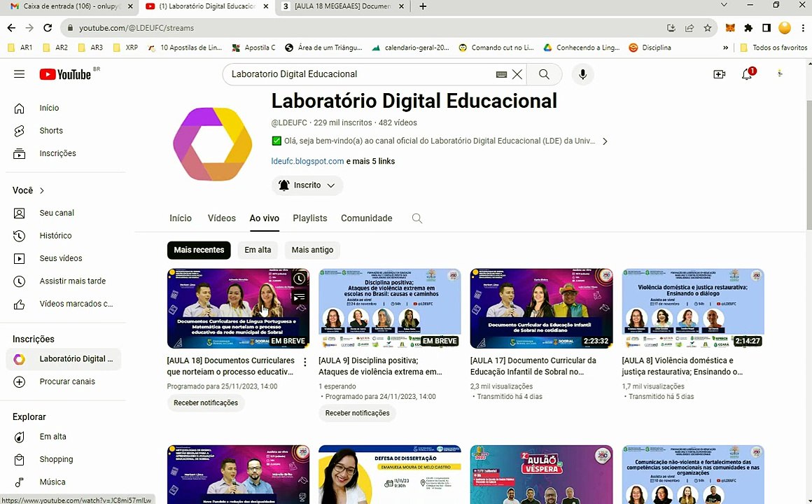Viewport: 812px width, 504px height.
Task: Go back using the browser back arrow
Action: pyautogui.click(x=11, y=28)
